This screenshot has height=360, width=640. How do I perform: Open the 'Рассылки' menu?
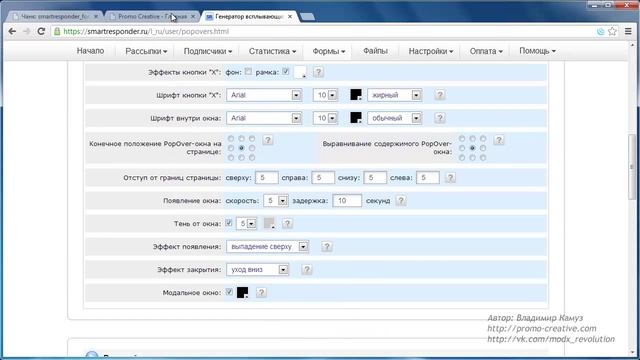click(146, 51)
